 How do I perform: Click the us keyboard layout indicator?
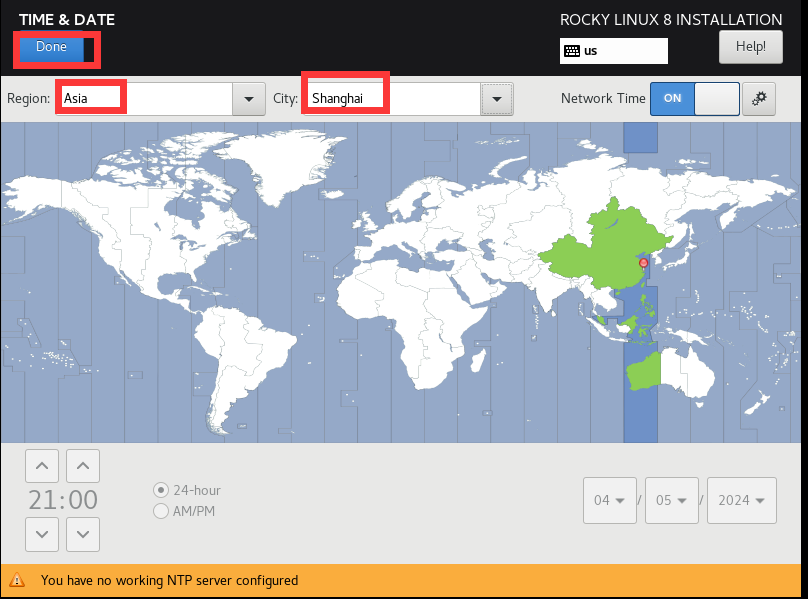(613, 51)
